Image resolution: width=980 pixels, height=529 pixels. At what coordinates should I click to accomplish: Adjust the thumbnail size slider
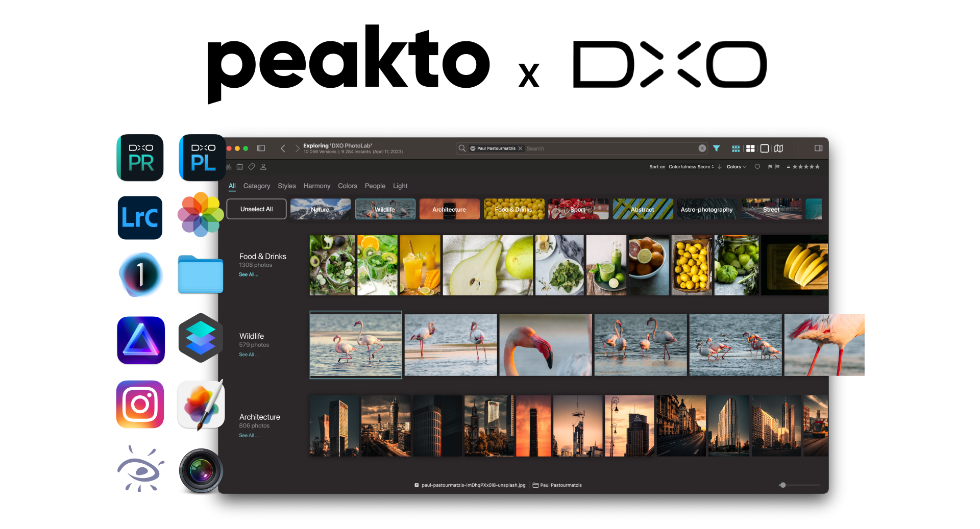(x=782, y=485)
